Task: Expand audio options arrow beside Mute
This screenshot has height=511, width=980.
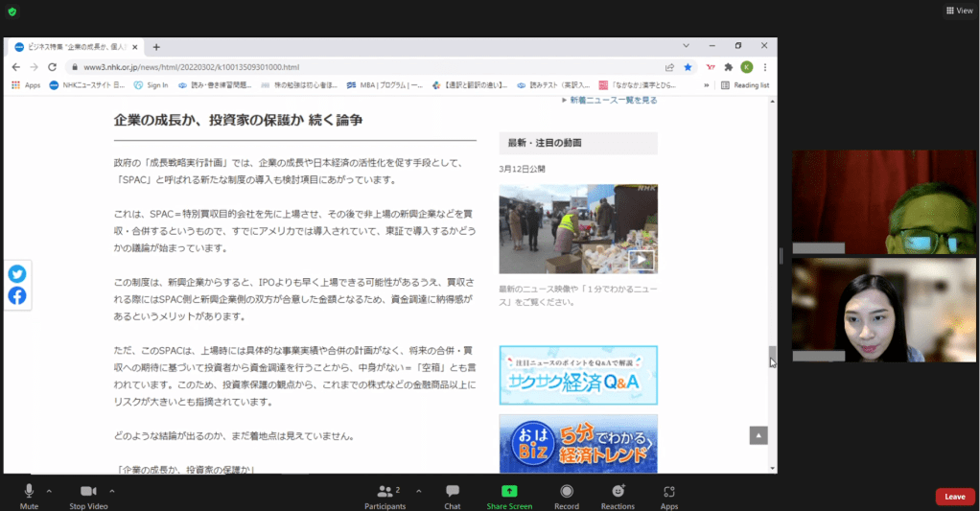Action: click(52, 491)
